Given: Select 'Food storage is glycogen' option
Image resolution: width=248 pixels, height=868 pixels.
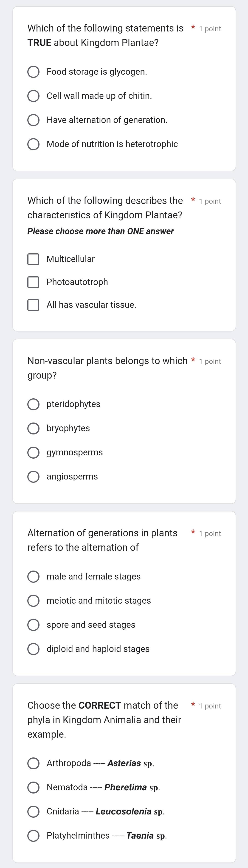Looking at the screenshot, I should [x=33, y=72].
